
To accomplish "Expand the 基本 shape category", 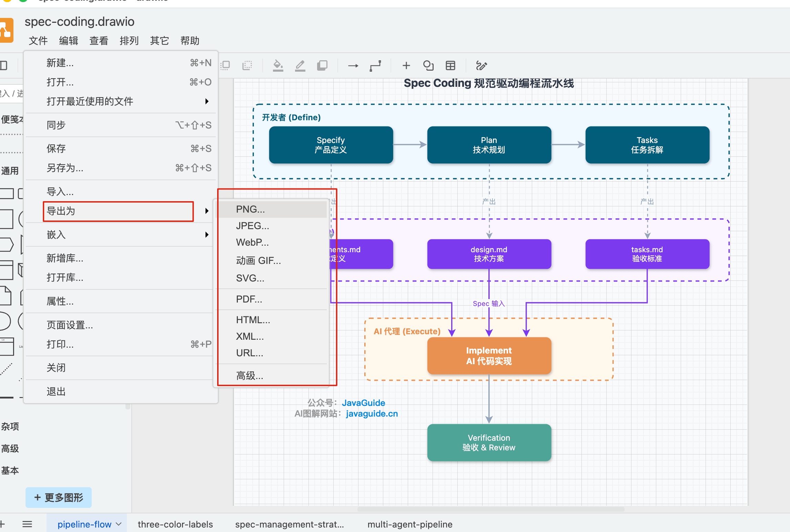I will (10, 471).
